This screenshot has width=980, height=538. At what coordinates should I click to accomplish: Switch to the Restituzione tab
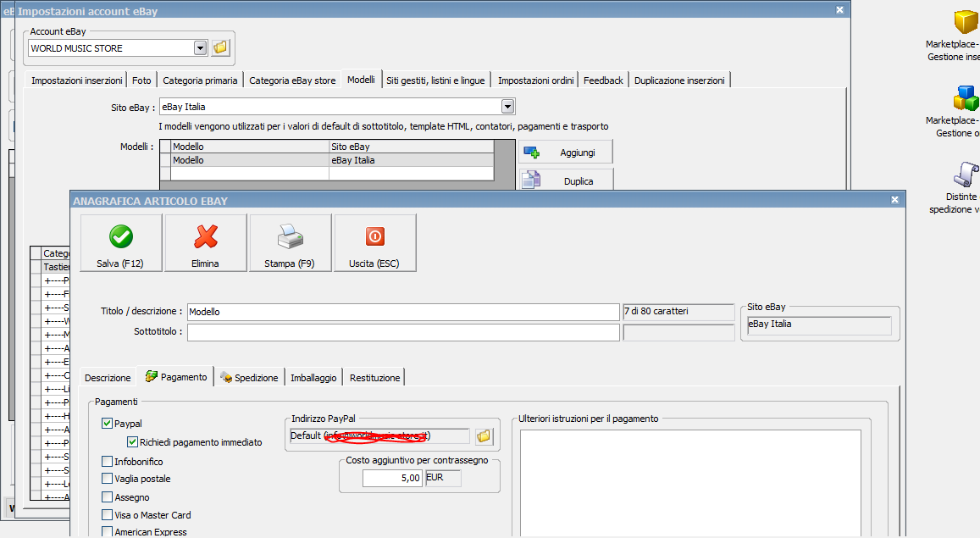pyautogui.click(x=374, y=378)
